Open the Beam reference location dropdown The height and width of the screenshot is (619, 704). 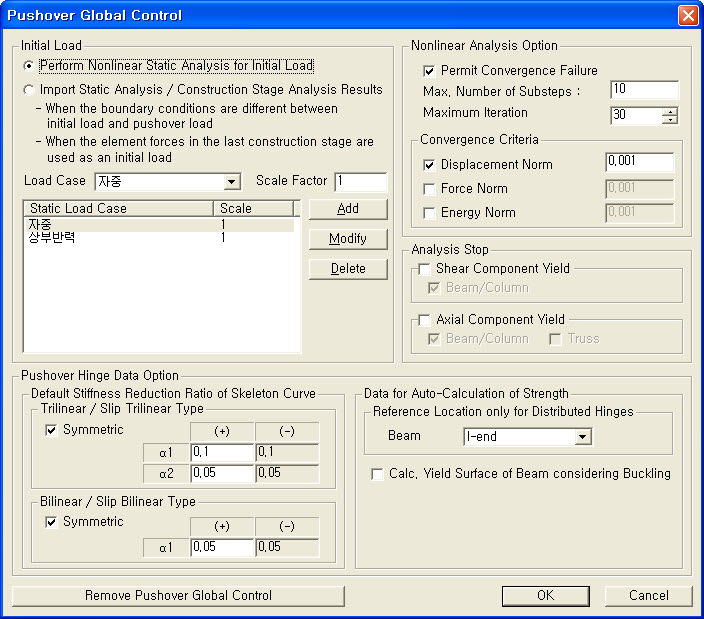[582, 437]
